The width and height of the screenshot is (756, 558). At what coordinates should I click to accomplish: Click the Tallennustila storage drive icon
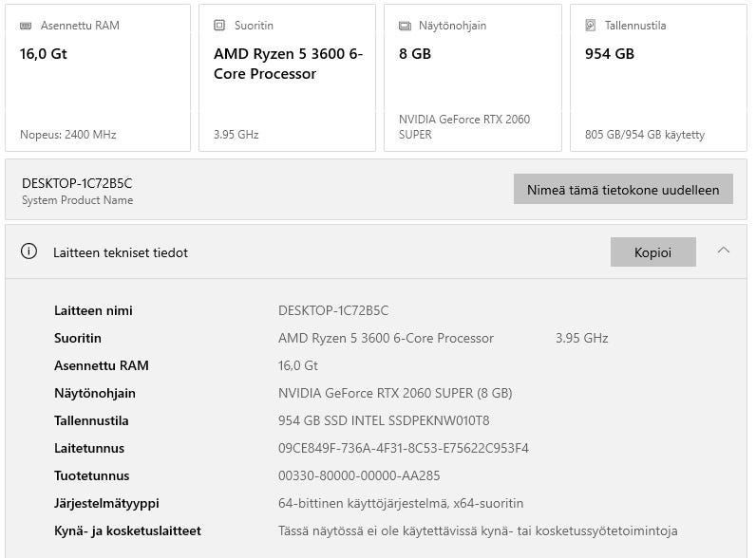pos(591,26)
